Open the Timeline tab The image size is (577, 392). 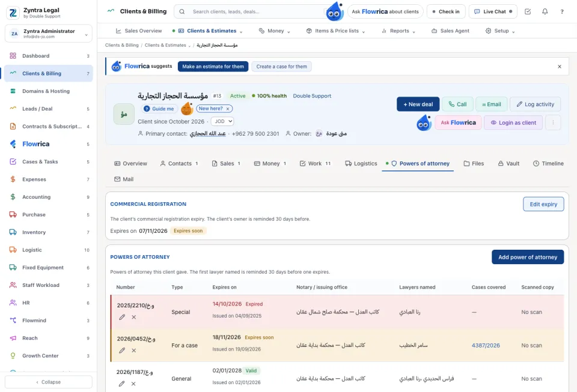(548, 163)
